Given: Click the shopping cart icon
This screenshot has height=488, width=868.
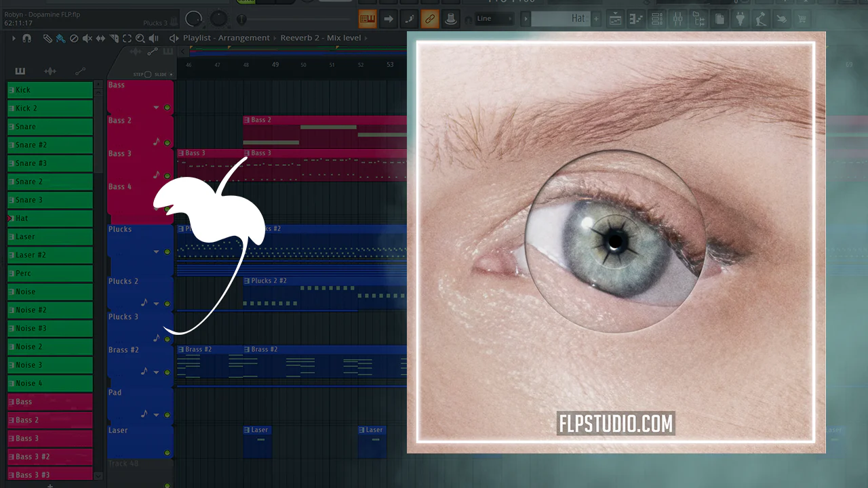Looking at the screenshot, I should (803, 19).
